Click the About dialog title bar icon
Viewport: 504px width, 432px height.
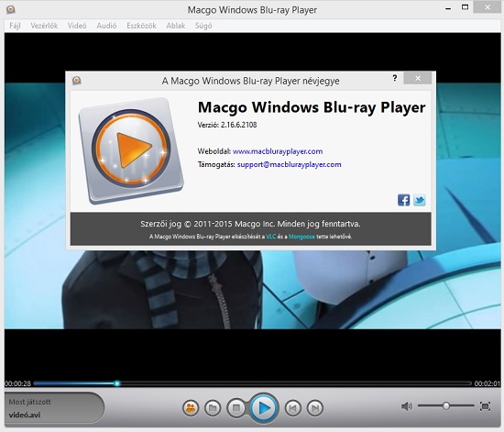(76, 81)
